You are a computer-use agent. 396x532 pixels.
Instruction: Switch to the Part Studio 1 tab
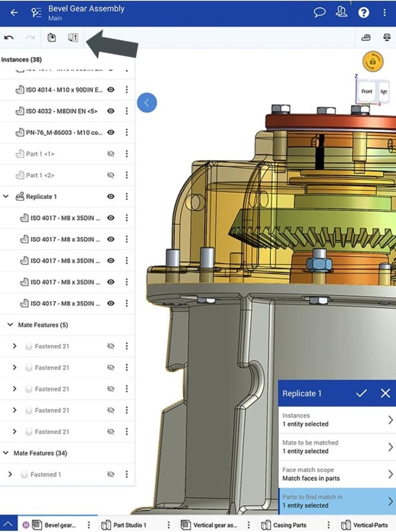130,525
